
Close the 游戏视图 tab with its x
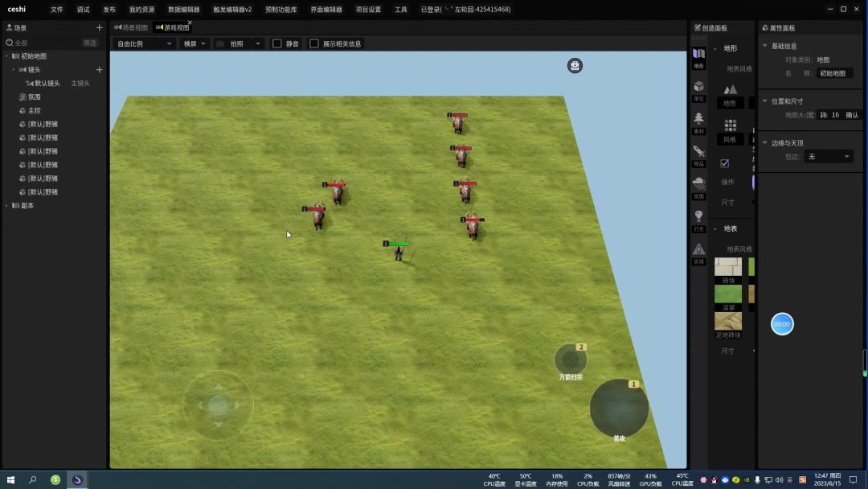pyautogui.click(x=190, y=23)
